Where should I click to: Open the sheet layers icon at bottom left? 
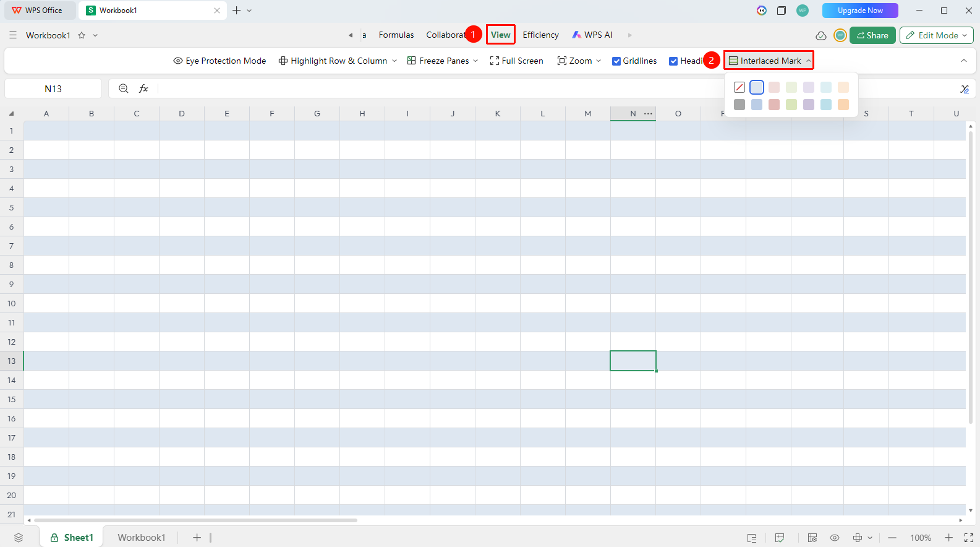19,538
